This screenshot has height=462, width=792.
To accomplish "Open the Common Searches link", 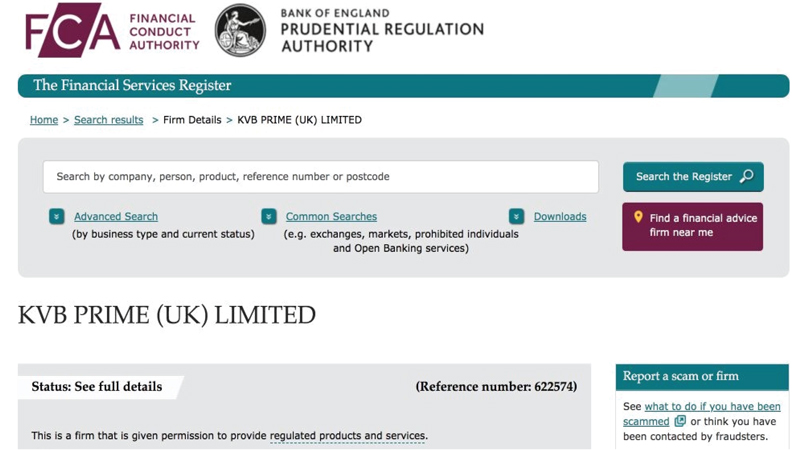I will (331, 217).
